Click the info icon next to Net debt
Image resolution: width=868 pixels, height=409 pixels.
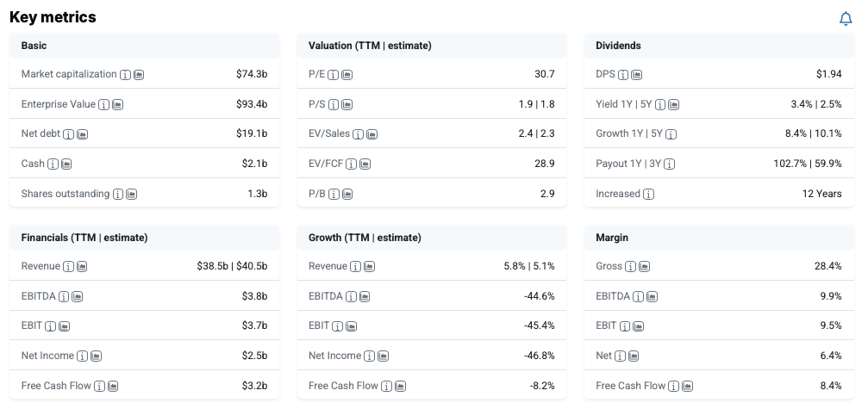pos(69,134)
